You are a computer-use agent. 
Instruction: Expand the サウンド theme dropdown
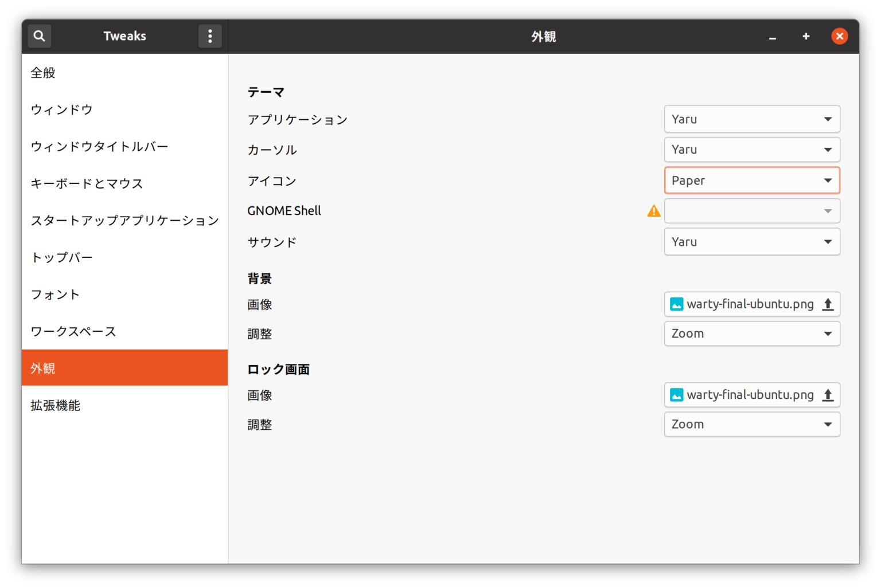click(x=751, y=242)
